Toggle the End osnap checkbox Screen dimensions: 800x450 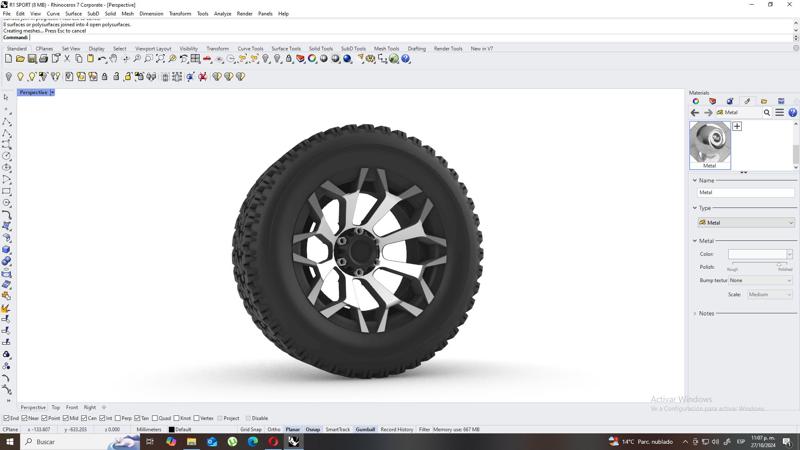(7, 418)
